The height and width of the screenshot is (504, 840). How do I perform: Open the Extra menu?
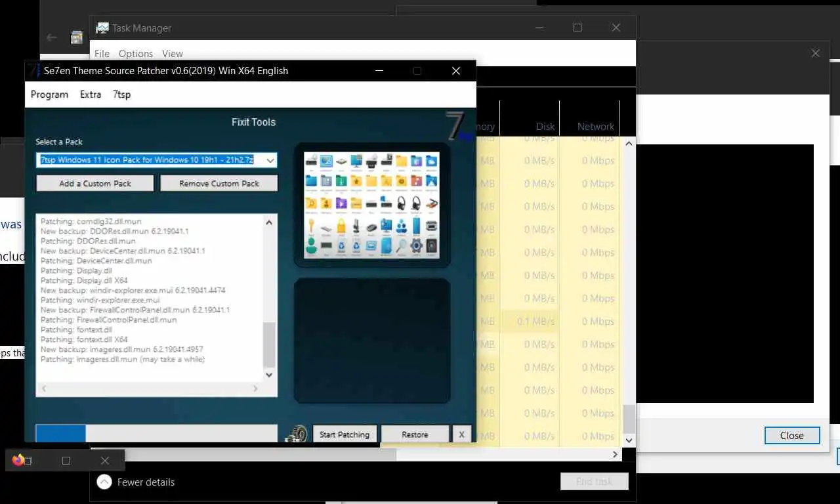(x=91, y=94)
